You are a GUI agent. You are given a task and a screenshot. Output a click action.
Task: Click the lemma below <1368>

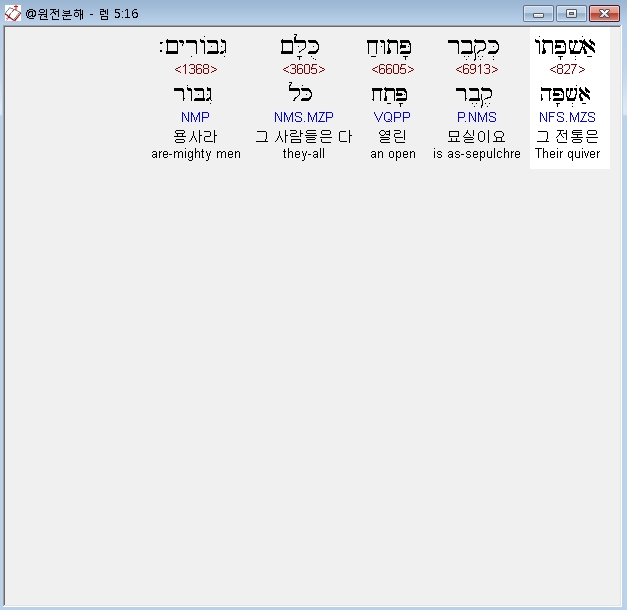pos(193,94)
